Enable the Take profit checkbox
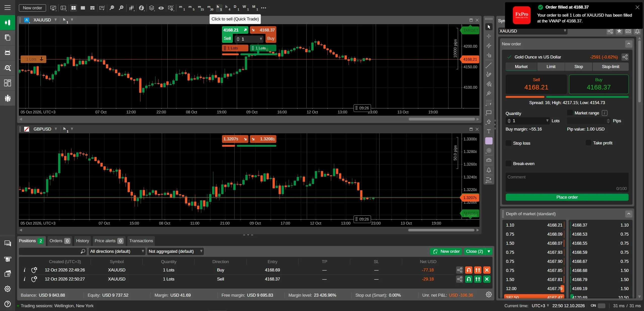 tap(588, 143)
